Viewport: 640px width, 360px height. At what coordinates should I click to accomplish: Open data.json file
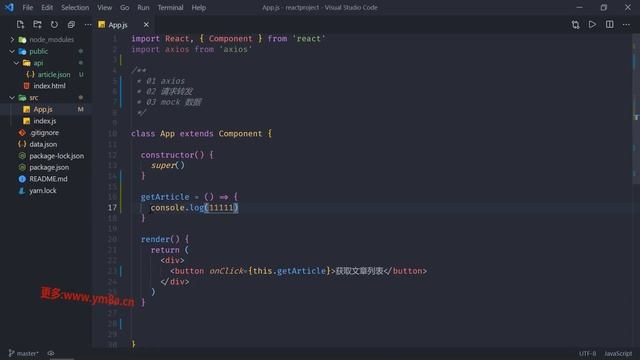click(x=43, y=144)
